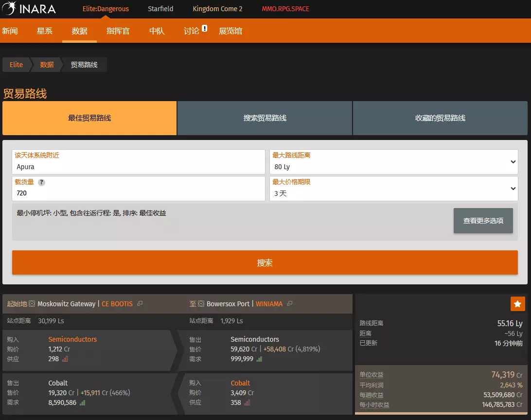Focus the 该天体系统附近 input with Apura
This screenshot has height=420, width=531.
pyautogui.click(x=139, y=162)
